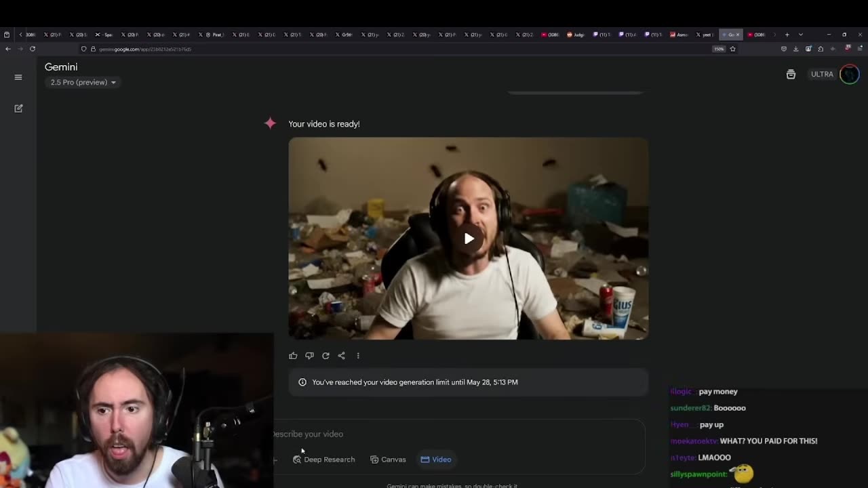The image size is (868, 488).
Task: Play the generated video
Action: click(x=469, y=239)
